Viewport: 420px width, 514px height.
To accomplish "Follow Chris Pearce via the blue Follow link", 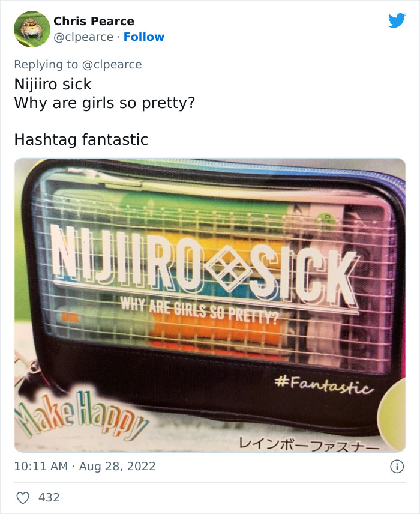I will click(144, 37).
